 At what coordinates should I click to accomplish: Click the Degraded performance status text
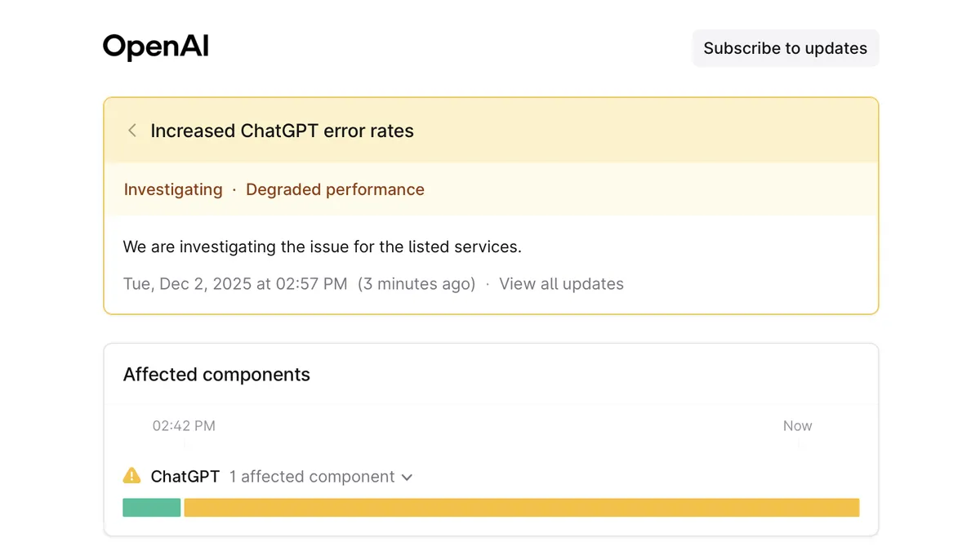335,189
